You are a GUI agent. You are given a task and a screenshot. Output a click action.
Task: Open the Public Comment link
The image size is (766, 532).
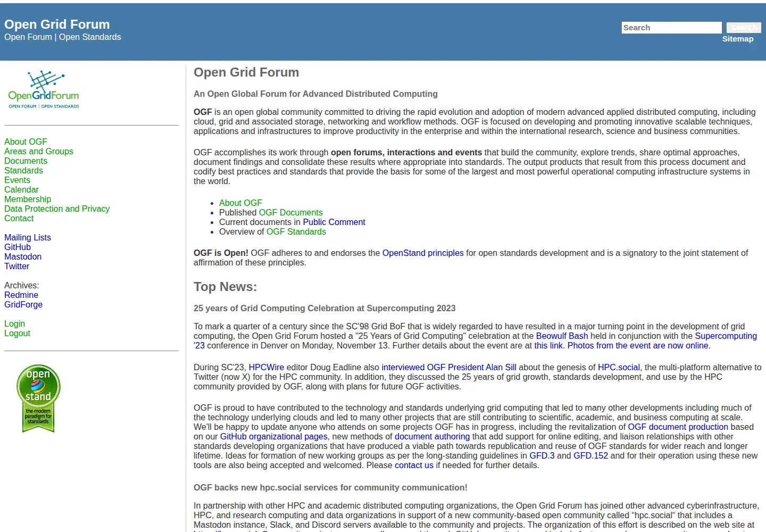(x=334, y=222)
